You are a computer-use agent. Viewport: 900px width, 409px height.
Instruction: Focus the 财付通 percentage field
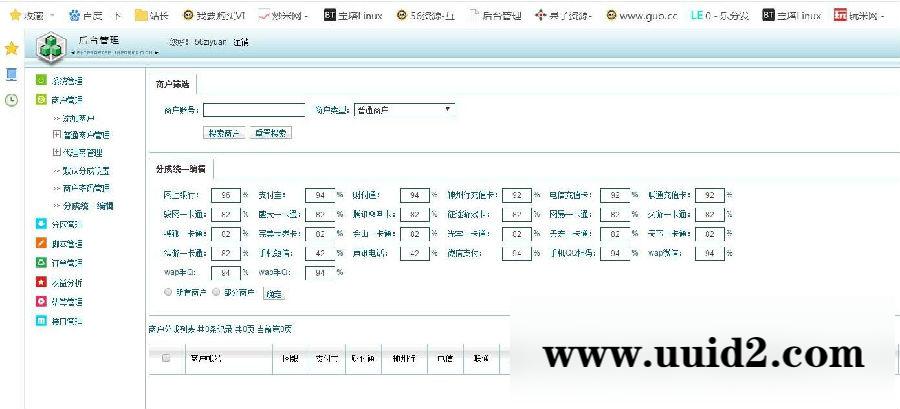point(415,196)
